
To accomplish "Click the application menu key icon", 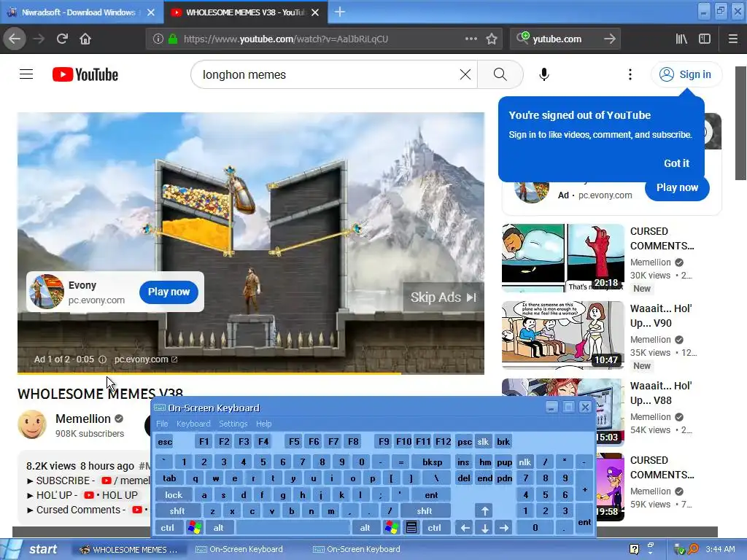I will coord(411,528).
